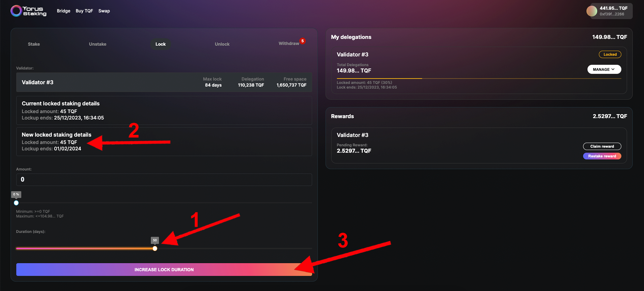Click the Torus Staking logo
644x291 pixels.
[x=28, y=11]
